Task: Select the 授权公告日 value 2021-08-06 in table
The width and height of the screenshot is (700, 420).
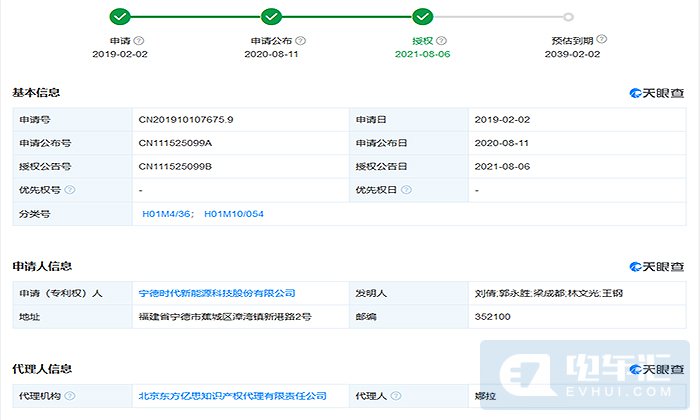Action: pos(502,166)
